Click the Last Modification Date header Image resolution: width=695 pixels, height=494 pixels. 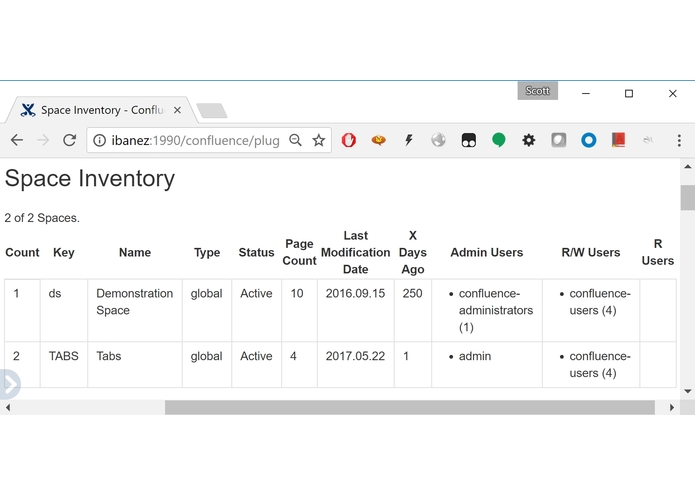tap(355, 252)
